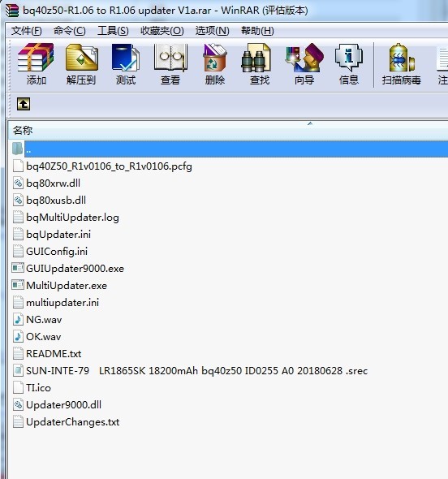Screen dimensions: 448x479
Task: Open the Tools (工具) menu
Action: point(113,31)
